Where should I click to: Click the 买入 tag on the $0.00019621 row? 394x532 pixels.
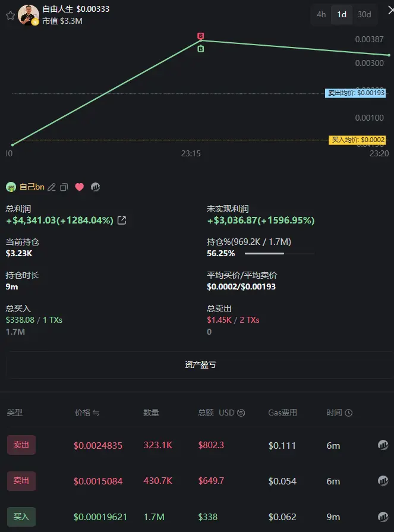tap(21, 517)
